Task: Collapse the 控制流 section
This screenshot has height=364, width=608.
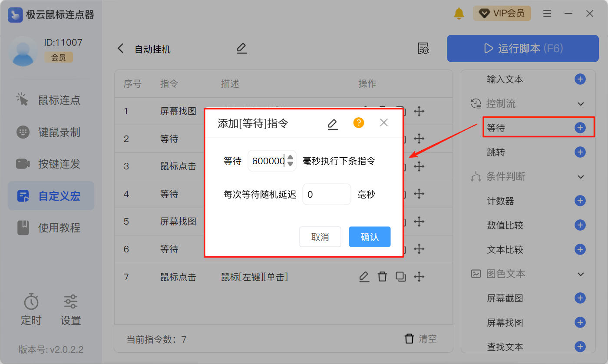Action: [581, 104]
